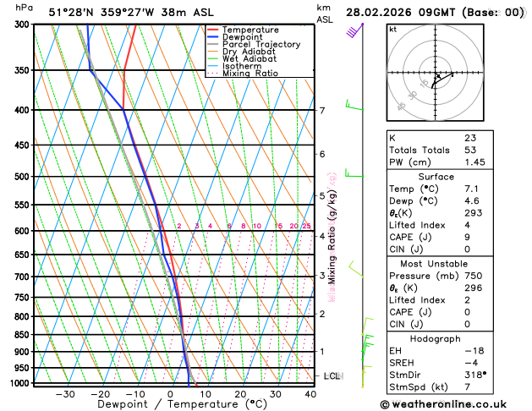Click the 'StmSpd (kt)' value 7

(468, 387)
